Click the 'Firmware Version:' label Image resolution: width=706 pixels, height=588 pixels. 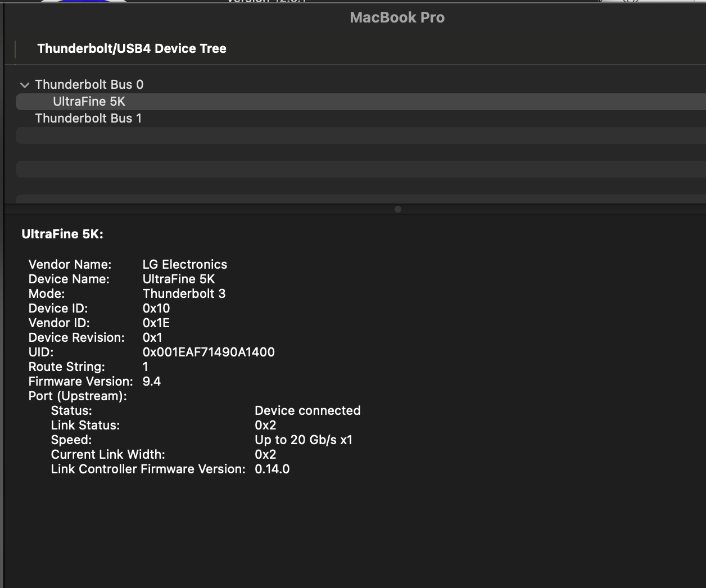[x=81, y=381]
